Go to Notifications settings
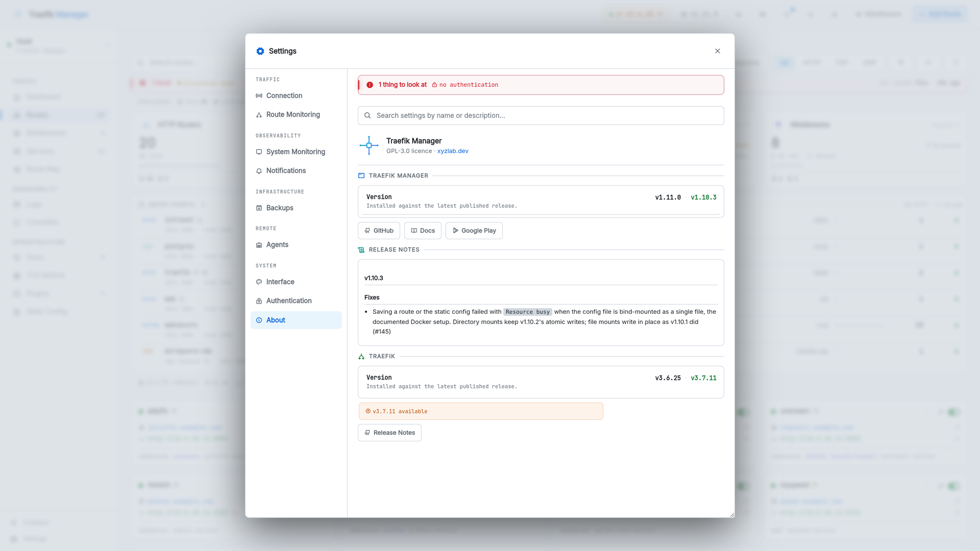The image size is (980, 551). (x=296, y=171)
